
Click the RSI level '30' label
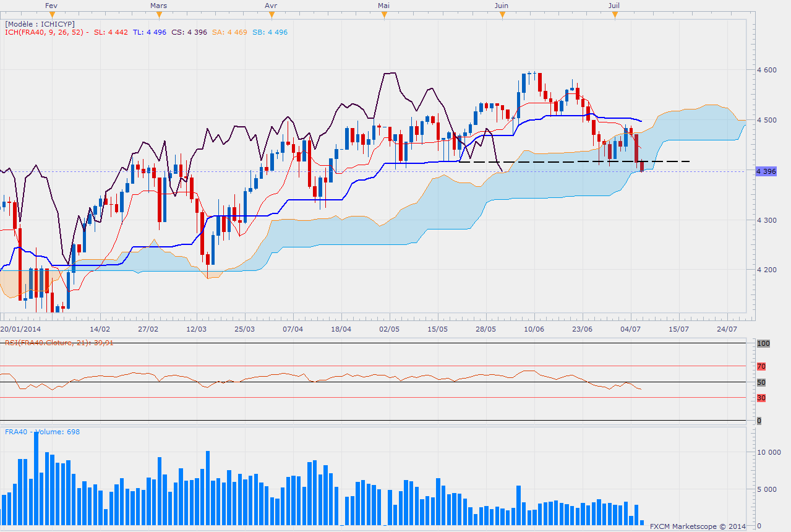point(761,398)
